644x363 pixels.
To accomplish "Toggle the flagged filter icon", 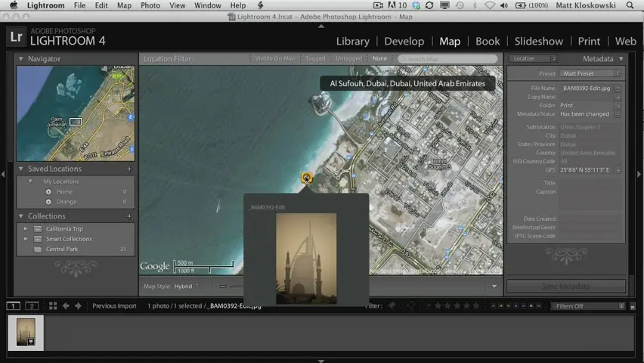I will pyautogui.click(x=392, y=306).
